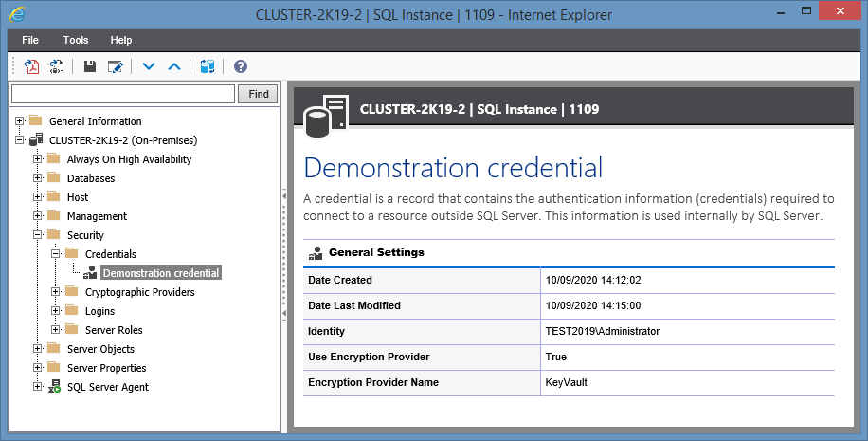Open the File menu
868x441 pixels.
tap(30, 40)
